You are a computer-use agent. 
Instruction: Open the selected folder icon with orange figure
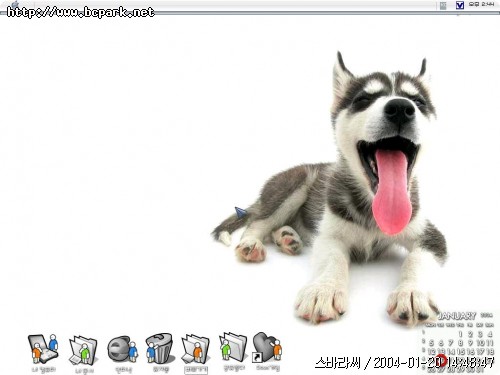pyautogui.click(x=196, y=350)
